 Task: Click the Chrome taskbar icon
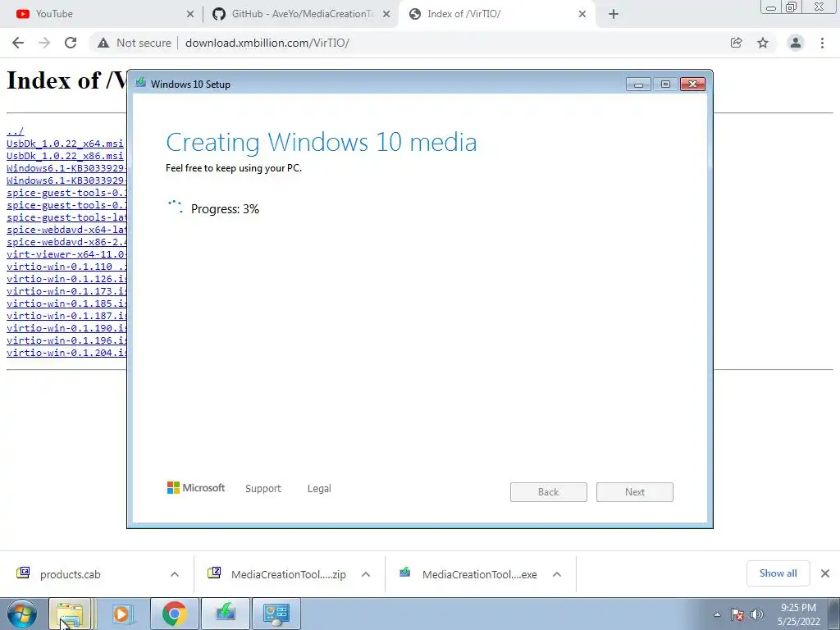pyautogui.click(x=174, y=614)
